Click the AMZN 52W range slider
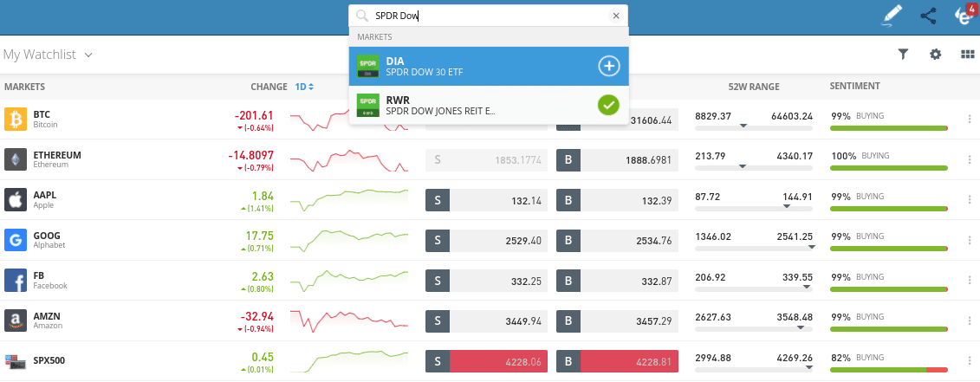 pos(754,329)
